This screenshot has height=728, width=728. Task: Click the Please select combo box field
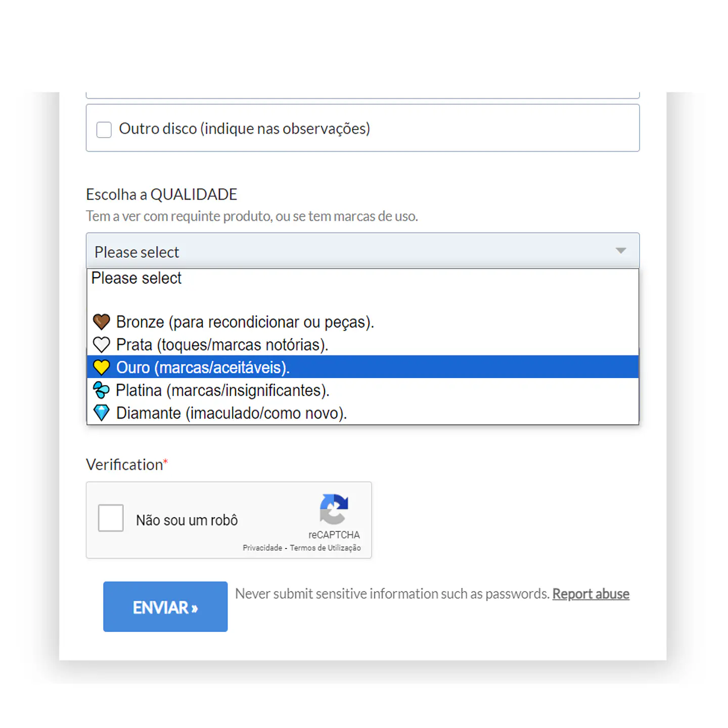tap(362, 251)
